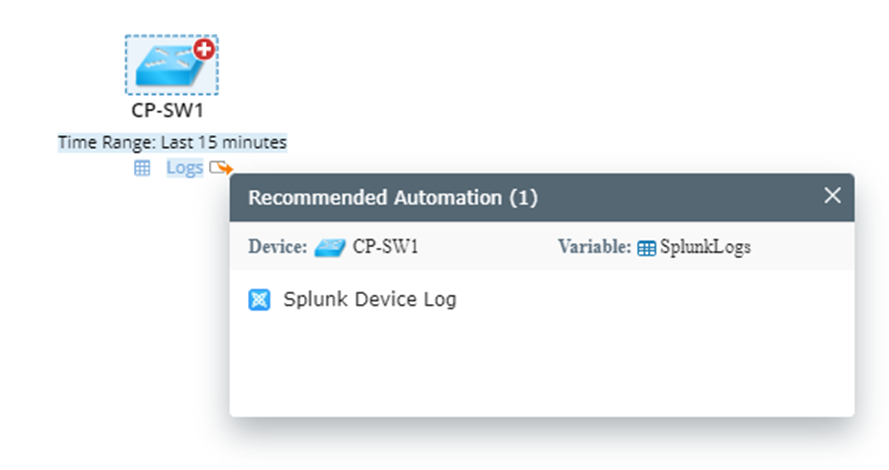Screen dimensions: 889x470
Task: Close the Recommended Automation popup
Action: click(x=832, y=196)
